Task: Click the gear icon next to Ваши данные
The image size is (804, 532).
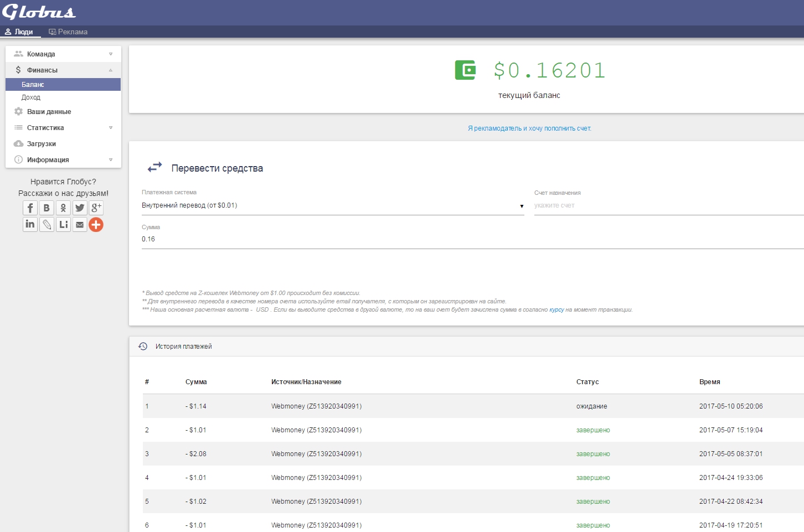Action: pyautogui.click(x=18, y=111)
